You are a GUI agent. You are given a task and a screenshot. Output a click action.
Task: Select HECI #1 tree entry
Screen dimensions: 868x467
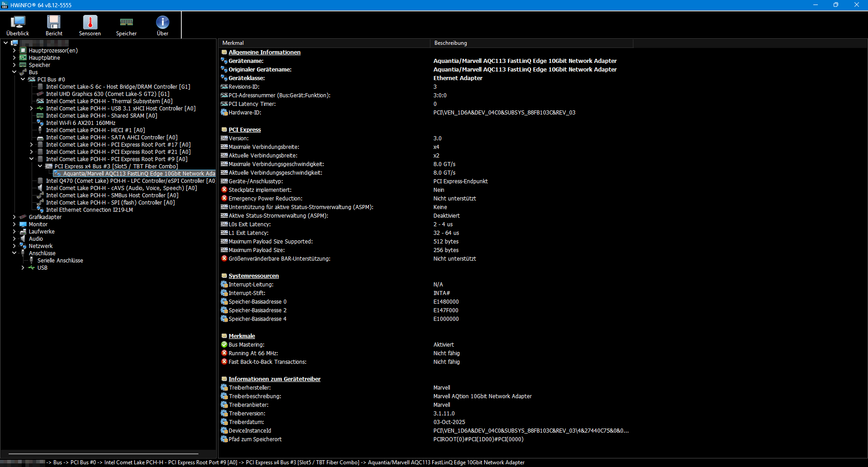point(95,130)
